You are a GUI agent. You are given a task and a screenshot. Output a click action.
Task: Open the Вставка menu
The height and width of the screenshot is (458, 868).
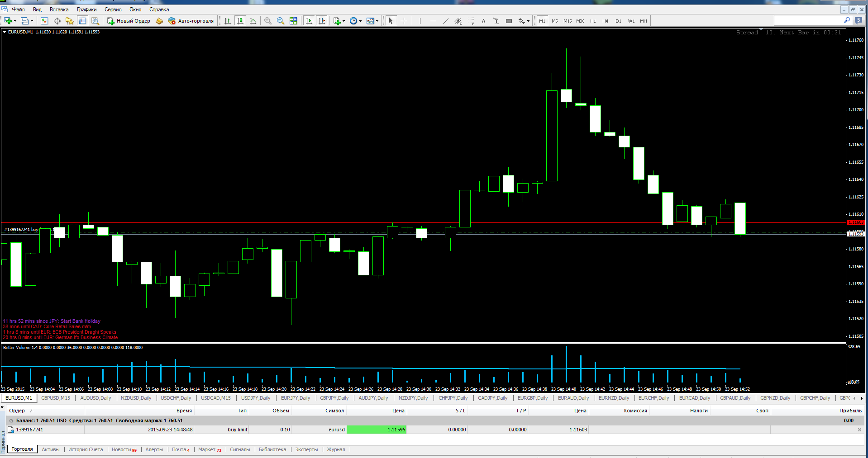(59, 9)
